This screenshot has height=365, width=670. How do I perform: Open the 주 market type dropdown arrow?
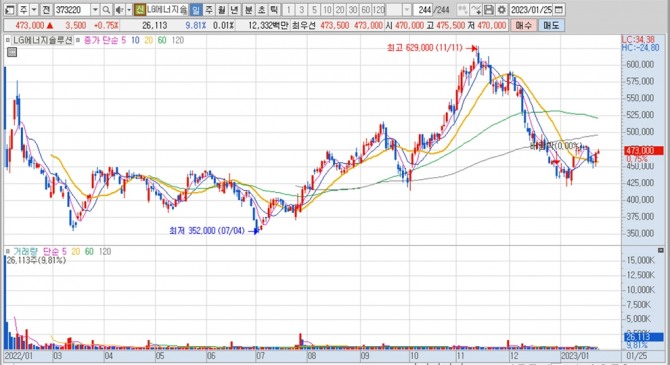(x=34, y=9)
